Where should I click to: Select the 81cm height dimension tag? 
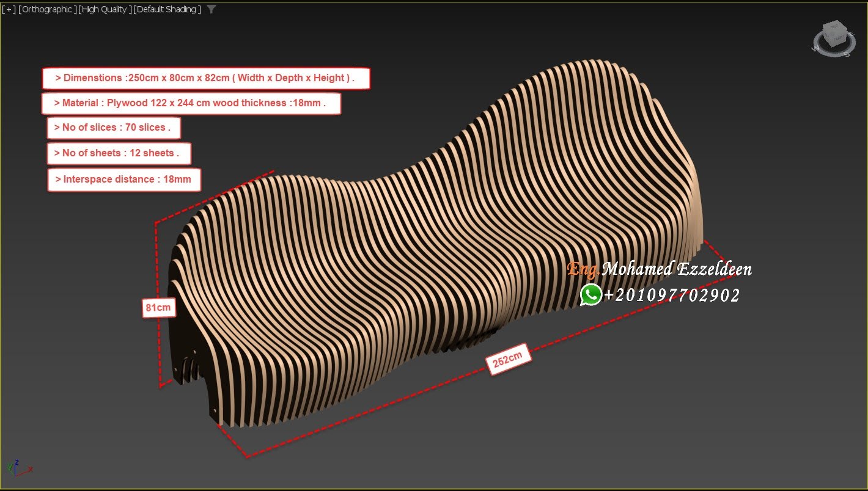159,307
